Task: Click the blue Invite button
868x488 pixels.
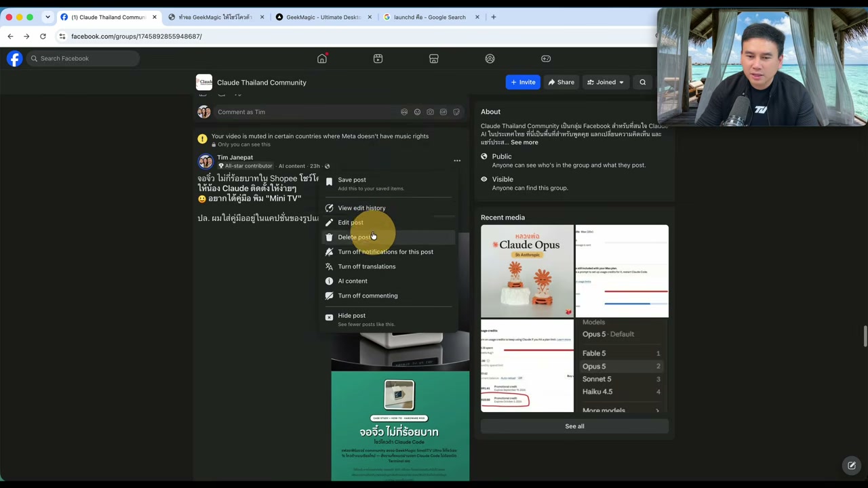Action: pyautogui.click(x=523, y=82)
